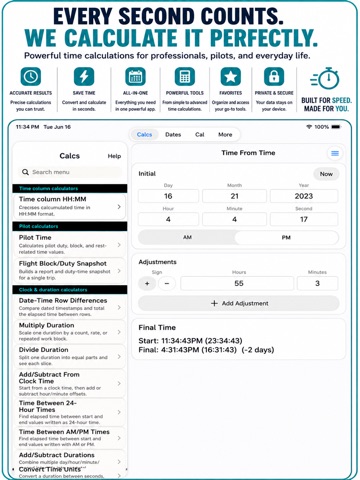Switch the initial time to PM
The height and width of the screenshot is (480, 360).
[x=286, y=237]
